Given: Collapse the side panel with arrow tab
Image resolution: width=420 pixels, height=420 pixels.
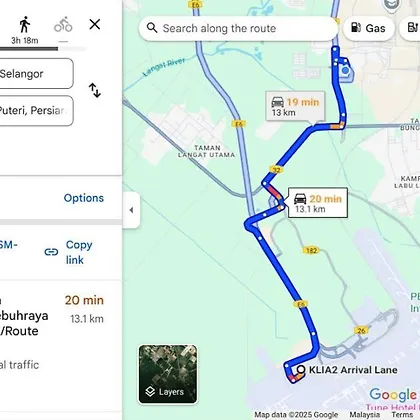Looking at the screenshot, I should (131, 210).
